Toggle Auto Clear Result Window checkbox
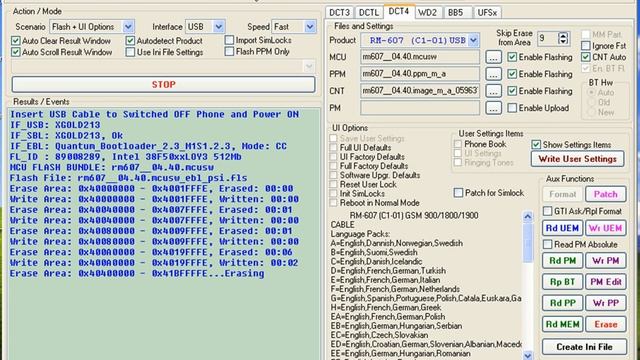The width and height of the screenshot is (640, 360). 16,41
